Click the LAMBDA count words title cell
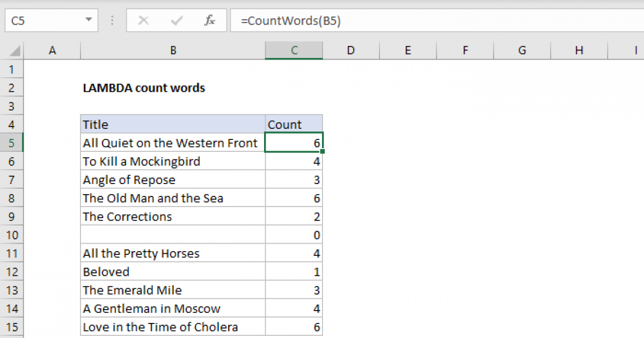 pos(143,87)
